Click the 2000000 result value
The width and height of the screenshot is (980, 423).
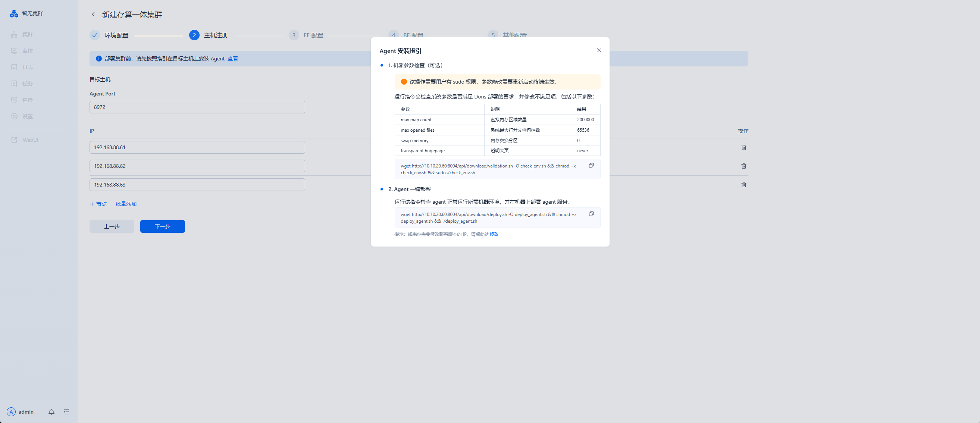pos(585,120)
